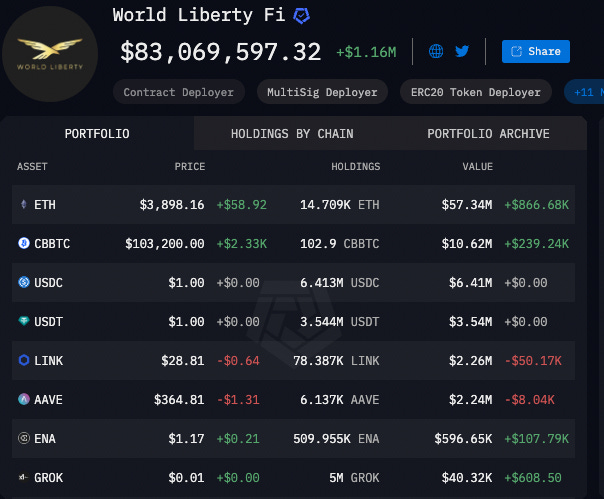Open the USDC asset name
The height and width of the screenshot is (499, 604).
[x=48, y=282]
